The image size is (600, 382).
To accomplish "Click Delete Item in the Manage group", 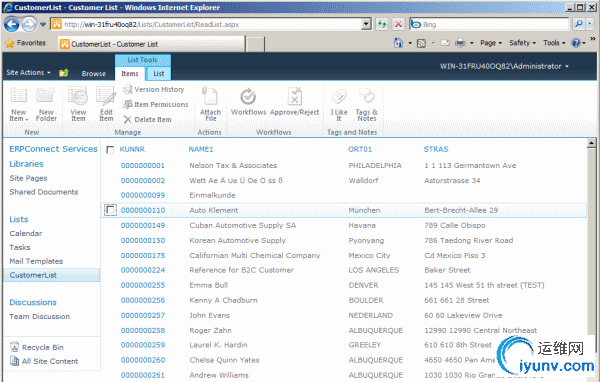I will (x=148, y=119).
